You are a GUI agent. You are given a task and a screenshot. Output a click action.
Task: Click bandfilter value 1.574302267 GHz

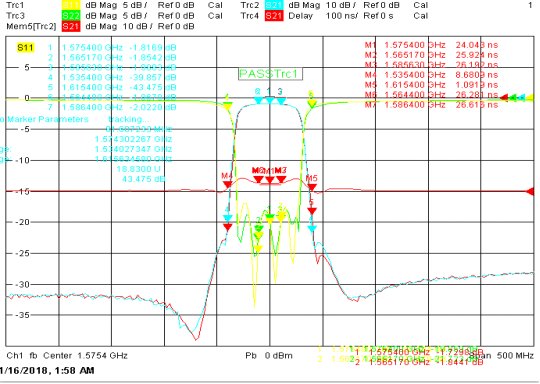pos(133,139)
